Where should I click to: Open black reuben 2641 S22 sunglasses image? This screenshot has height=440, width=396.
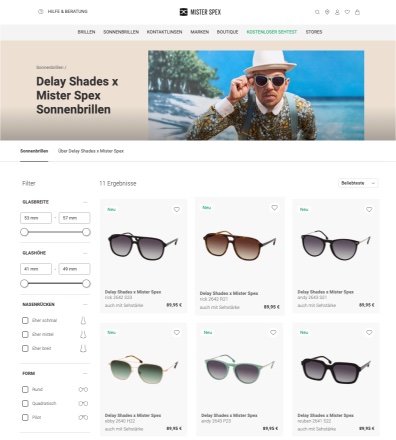(336, 370)
